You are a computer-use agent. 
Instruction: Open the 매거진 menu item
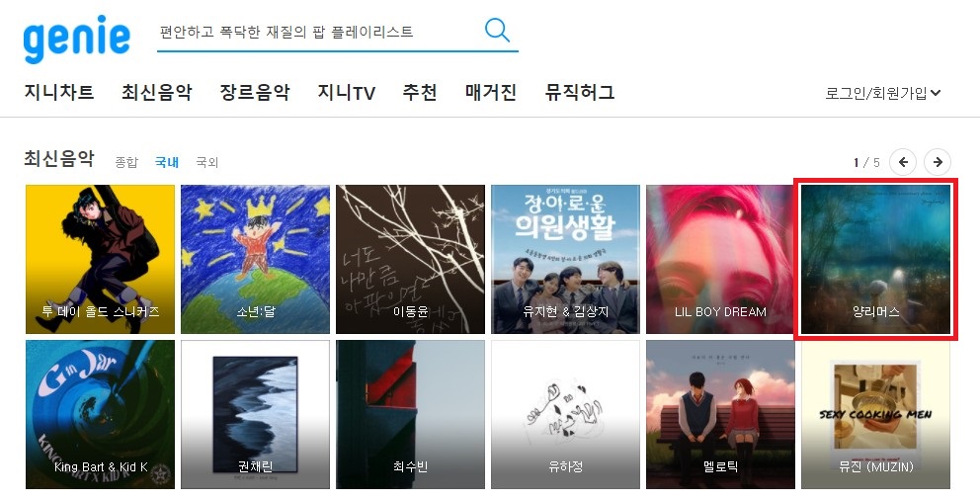pyautogui.click(x=491, y=93)
